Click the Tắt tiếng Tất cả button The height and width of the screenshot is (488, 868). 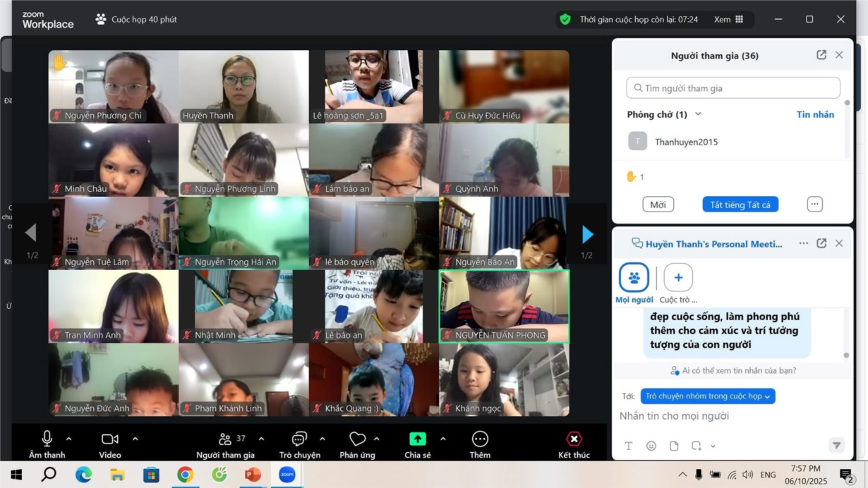tap(740, 205)
